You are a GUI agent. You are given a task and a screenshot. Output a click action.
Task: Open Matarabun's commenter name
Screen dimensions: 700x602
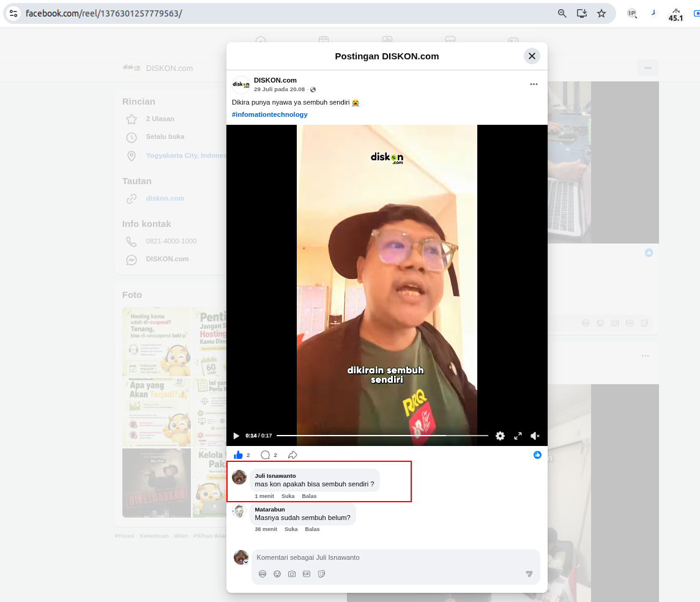(270, 509)
